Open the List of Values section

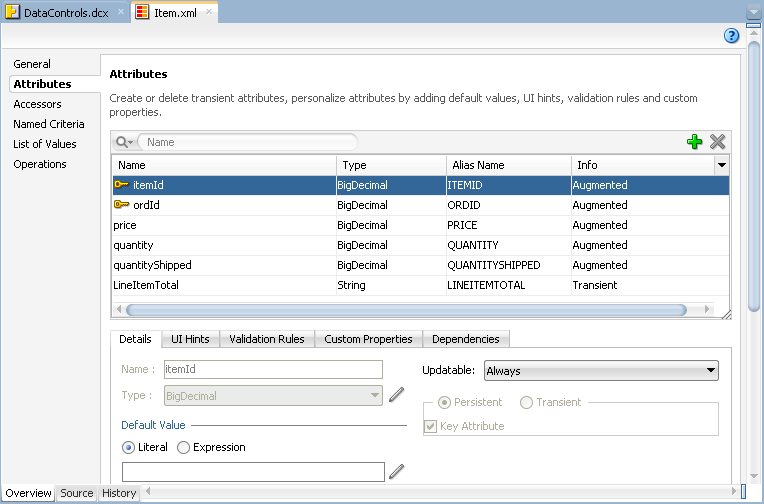pyautogui.click(x=45, y=144)
